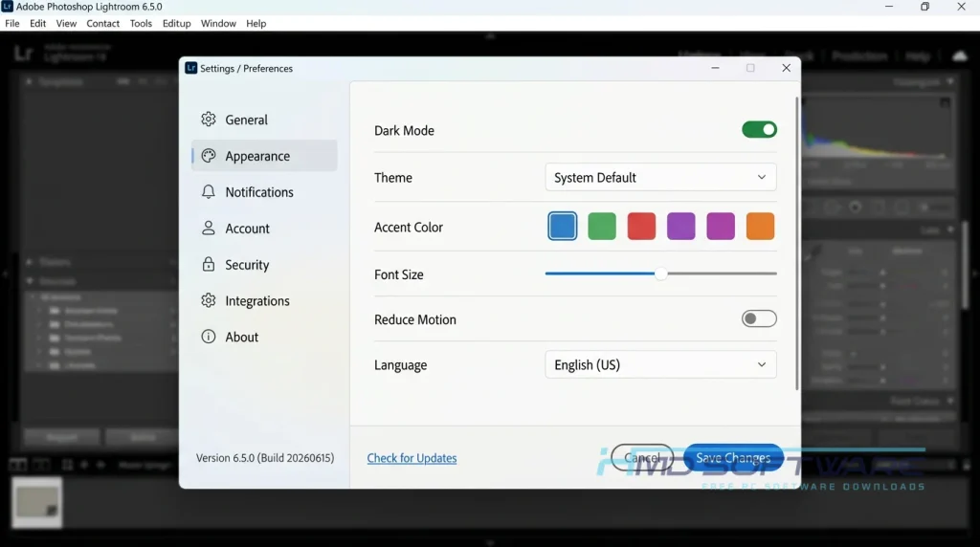Select the Appearance settings section
Screen dimensions: 980x547
click(x=264, y=156)
